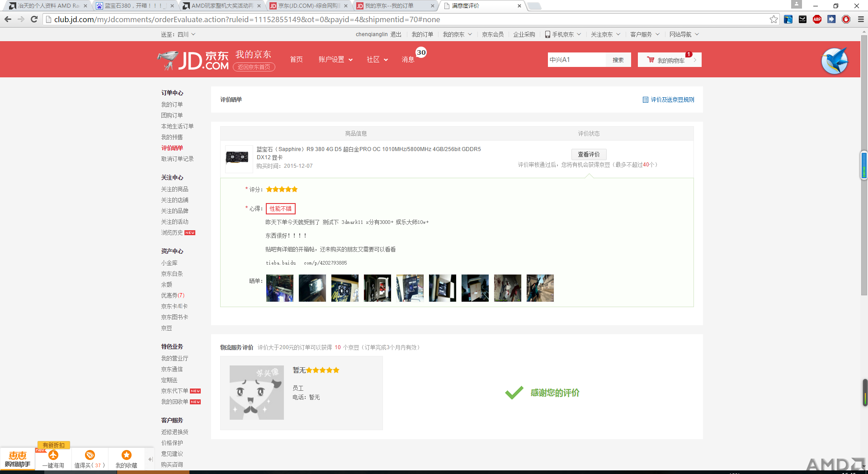868x474 pixels.
Task: Open 我的订单 in the top bar
Action: 422,34
